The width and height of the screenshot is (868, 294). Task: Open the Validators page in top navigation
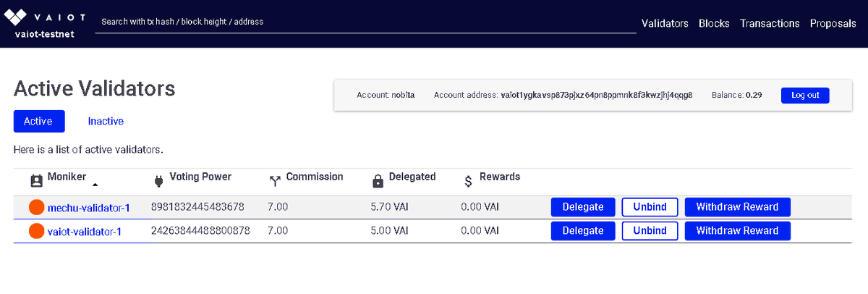click(x=665, y=23)
